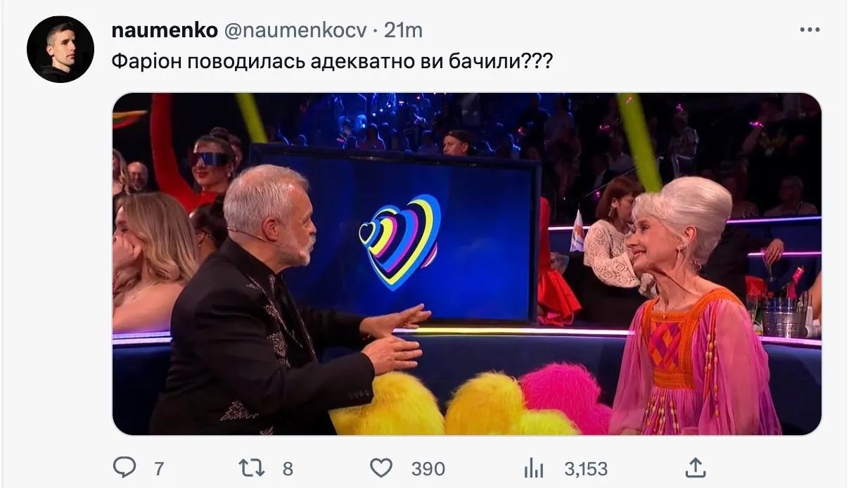Click the like count 390

pos(428,469)
